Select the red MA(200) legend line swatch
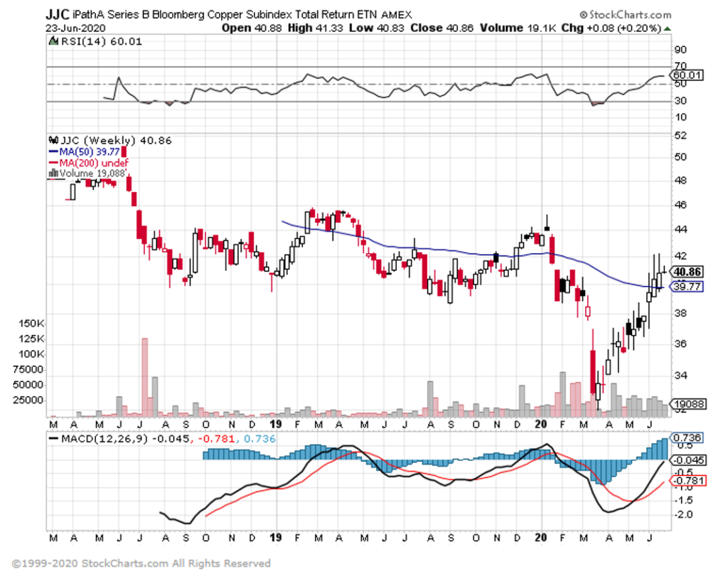728x572 pixels. pos(53,163)
